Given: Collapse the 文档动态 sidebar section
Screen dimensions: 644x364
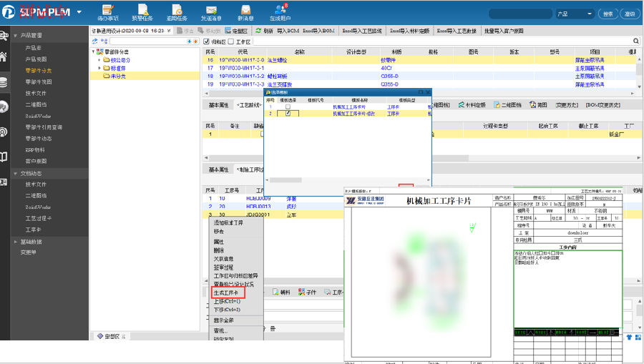Looking at the screenshot, I should (x=15, y=173).
